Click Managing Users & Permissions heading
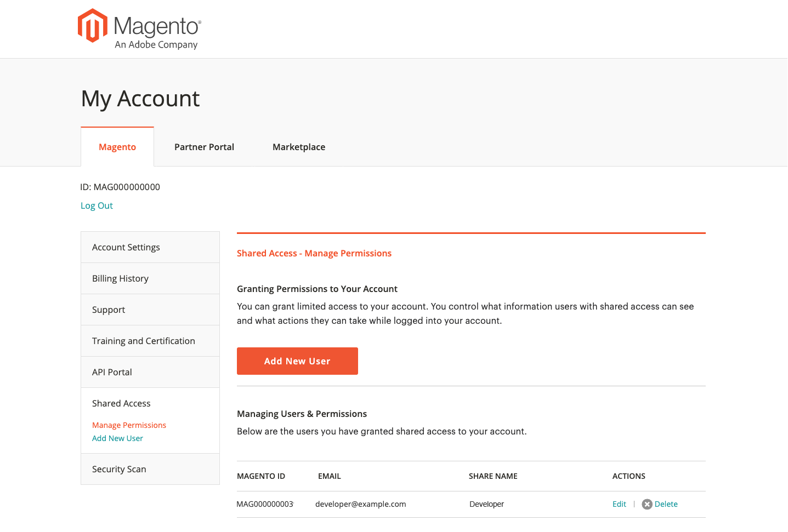Image resolution: width=788 pixels, height=532 pixels. coord(302,414)
